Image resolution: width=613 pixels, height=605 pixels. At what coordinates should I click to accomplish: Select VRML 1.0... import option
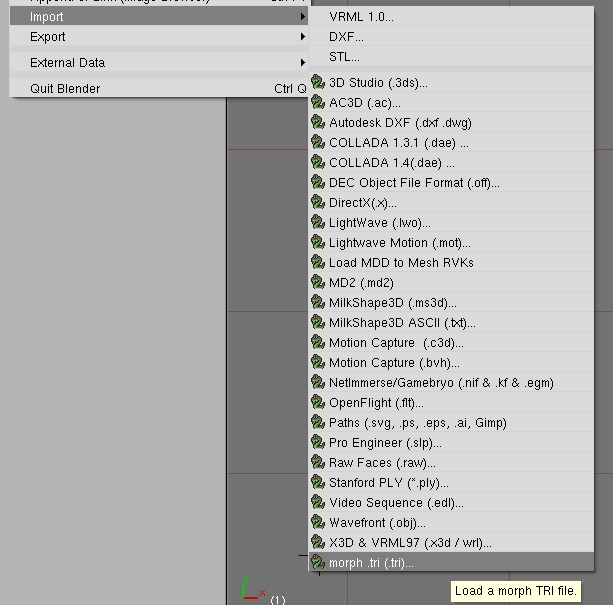361,17
